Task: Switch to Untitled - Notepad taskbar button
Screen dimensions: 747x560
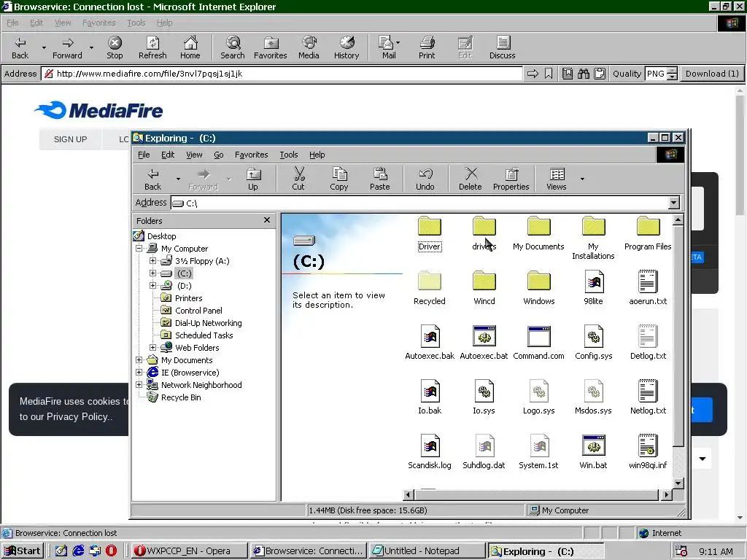Action: pos(427,551)
